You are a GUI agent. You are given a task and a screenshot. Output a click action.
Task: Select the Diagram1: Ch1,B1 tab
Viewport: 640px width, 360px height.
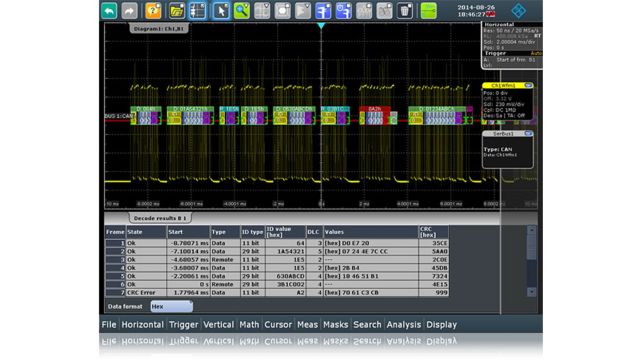(x=159, y=29)
